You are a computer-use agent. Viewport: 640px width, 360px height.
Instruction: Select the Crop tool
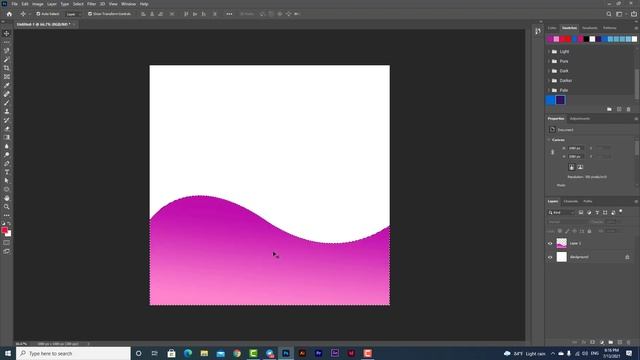point(7,68)
